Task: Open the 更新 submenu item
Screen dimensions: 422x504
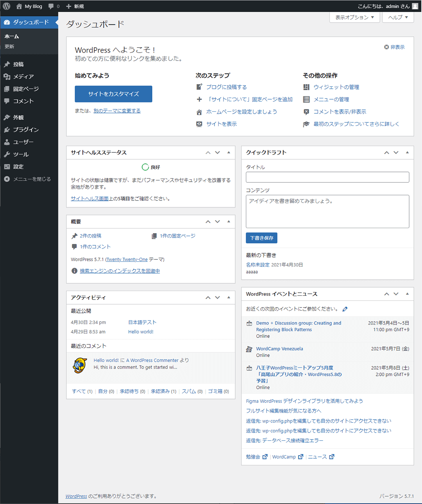Action: (x=9, y=46)
